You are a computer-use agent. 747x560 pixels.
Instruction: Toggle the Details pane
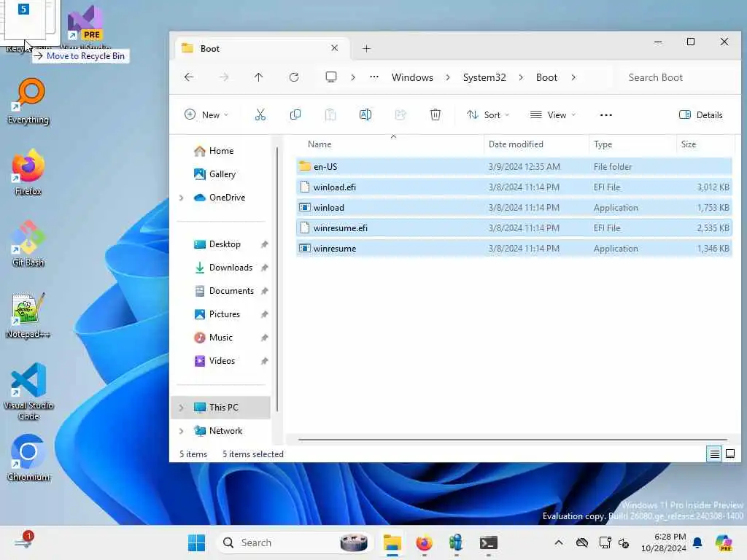[x=701, y=114]
